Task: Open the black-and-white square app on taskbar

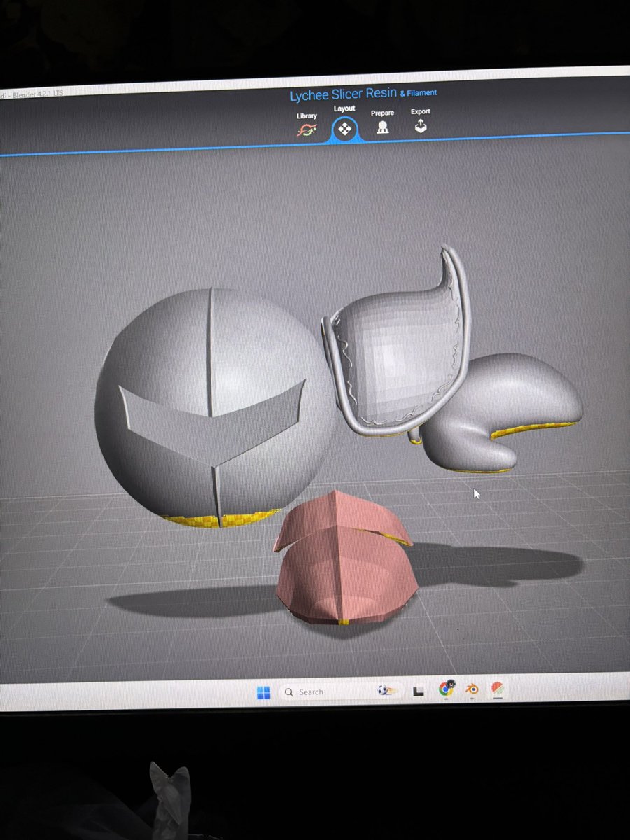Action: pos(419,690)
